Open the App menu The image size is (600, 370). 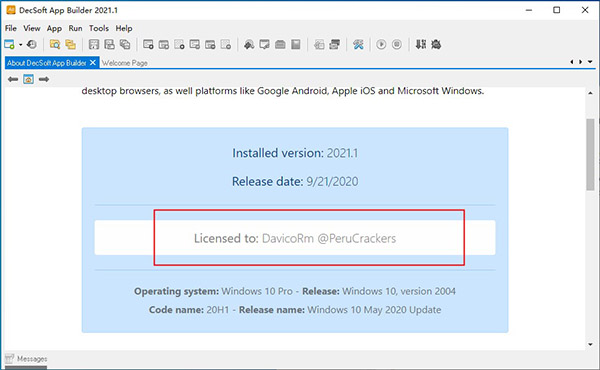54,28
